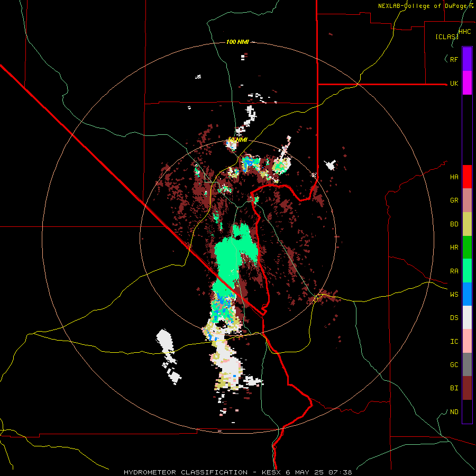Click the UK magenta legend swatch
Viewport: 476px width, 476px height.
[467, 83]
